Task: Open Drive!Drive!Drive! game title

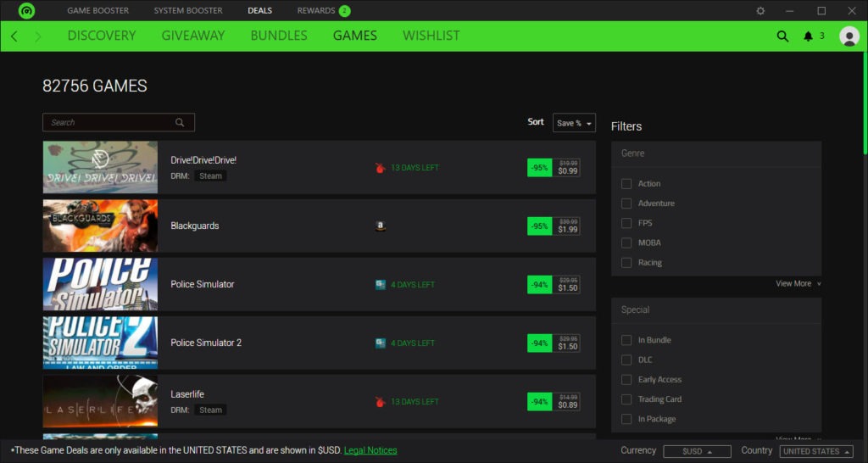Action: pyautogui.click(x=203, y=160)
